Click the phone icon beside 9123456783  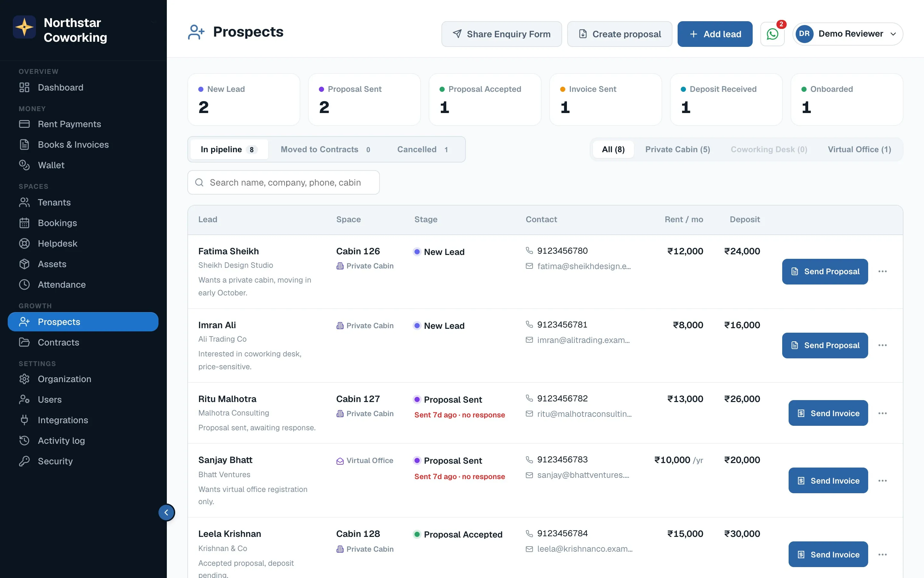[529, 460]
